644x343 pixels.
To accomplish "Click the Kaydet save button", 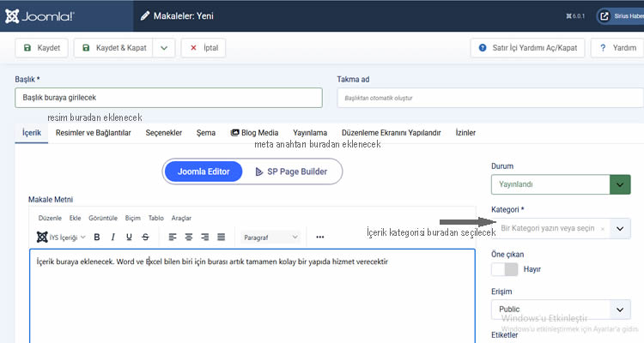I will [x=42, y=48].
